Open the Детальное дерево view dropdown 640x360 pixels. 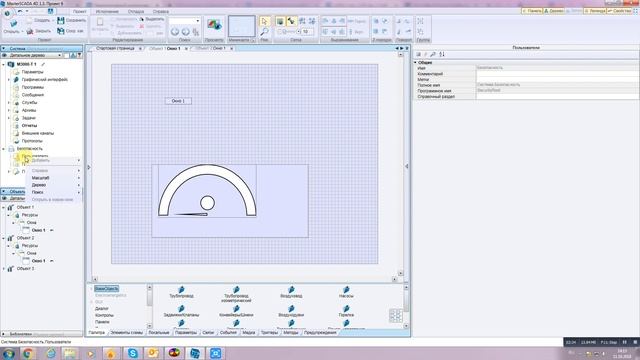tap(60, 55)
